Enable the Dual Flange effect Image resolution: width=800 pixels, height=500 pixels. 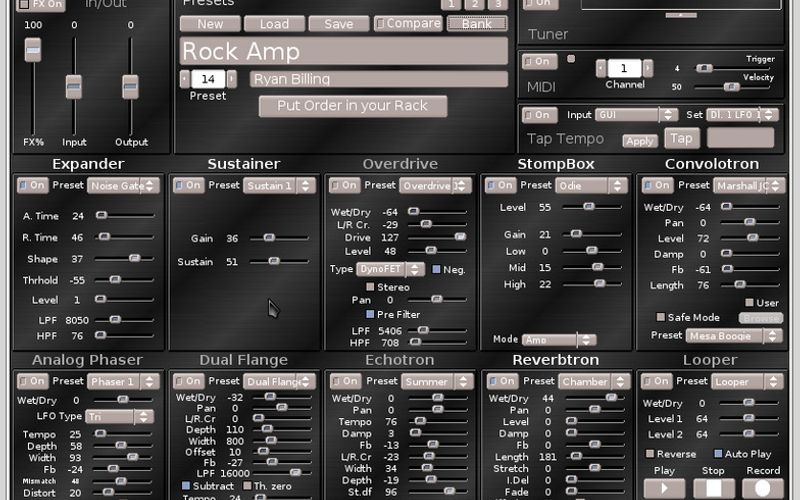[x=188, y=381]
